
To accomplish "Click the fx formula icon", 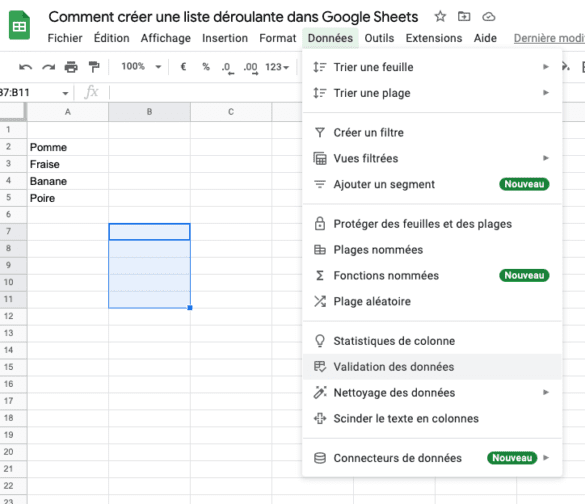I will point(91,92).
